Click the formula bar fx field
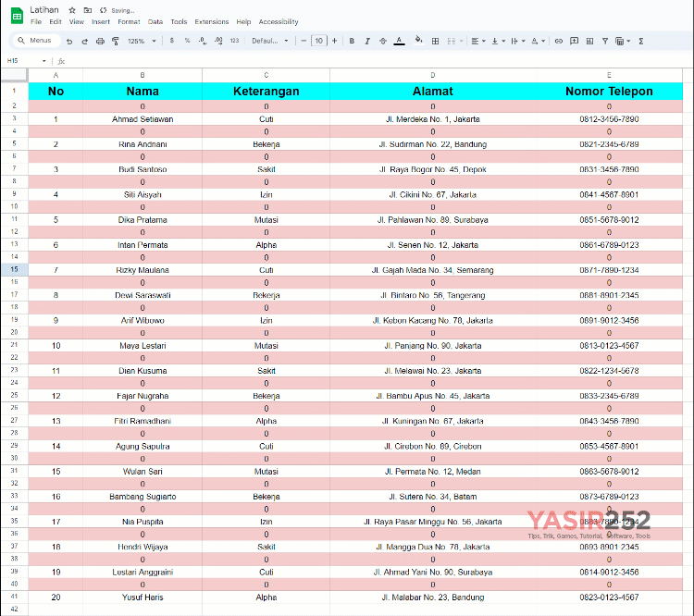 coord(377,61)
